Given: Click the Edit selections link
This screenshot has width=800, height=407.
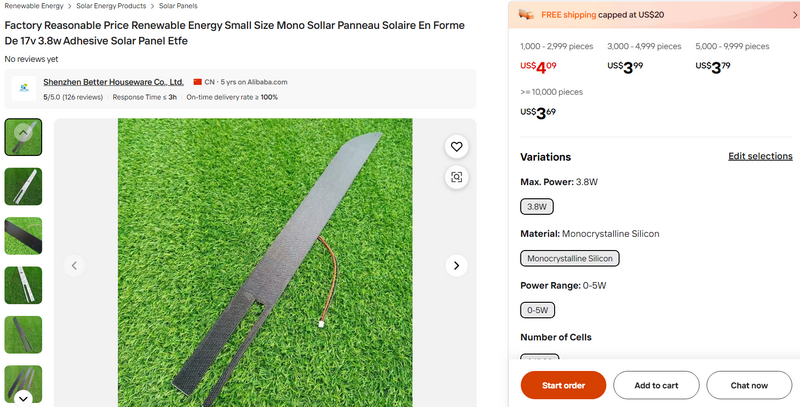Looking at the screenshot, I should pyautogui.click(x=760, y=157).
